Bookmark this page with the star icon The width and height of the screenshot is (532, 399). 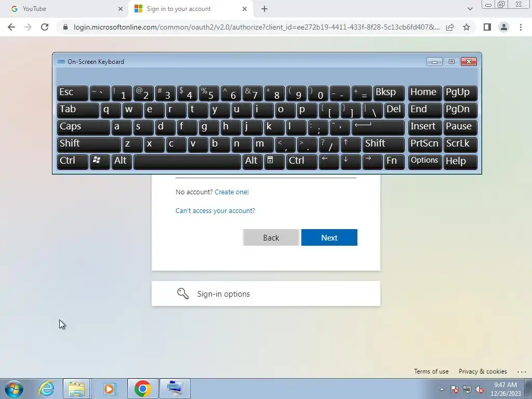point(467,27)
